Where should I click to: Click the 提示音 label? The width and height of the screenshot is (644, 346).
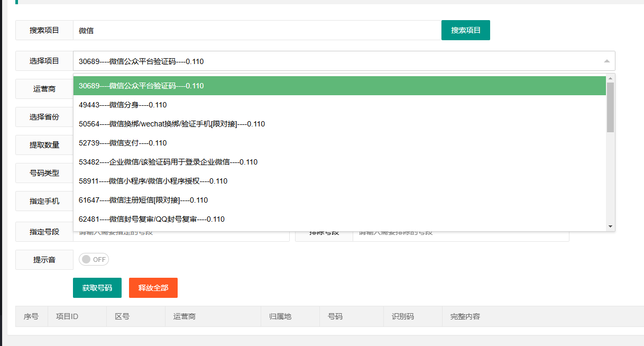click(44, 260)
